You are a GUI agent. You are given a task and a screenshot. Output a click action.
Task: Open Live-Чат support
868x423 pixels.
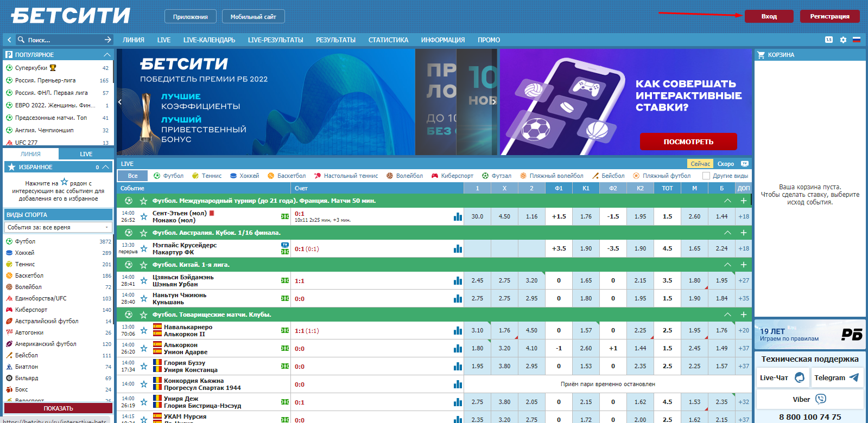point(782,377)
